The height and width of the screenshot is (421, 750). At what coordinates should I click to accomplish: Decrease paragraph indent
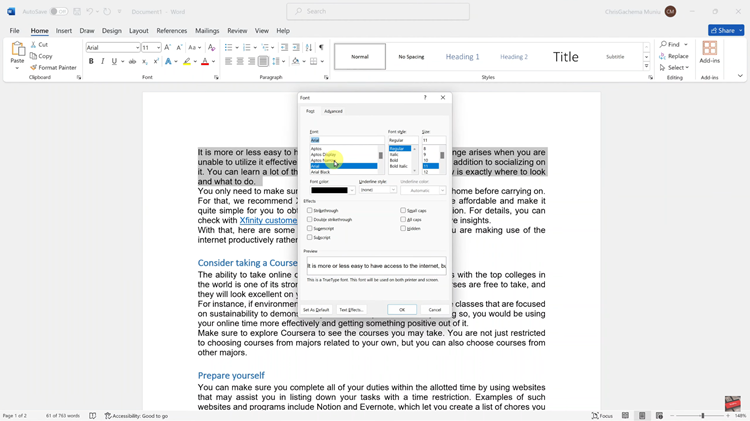(284, 47)
